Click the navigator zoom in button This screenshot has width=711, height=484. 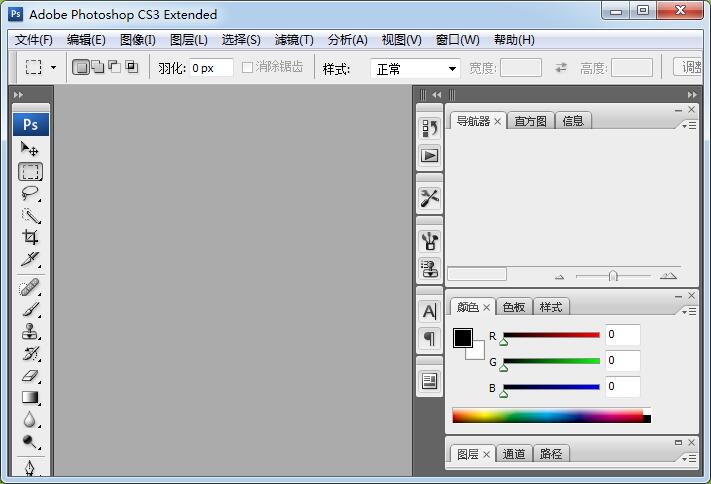coord(668,276)
